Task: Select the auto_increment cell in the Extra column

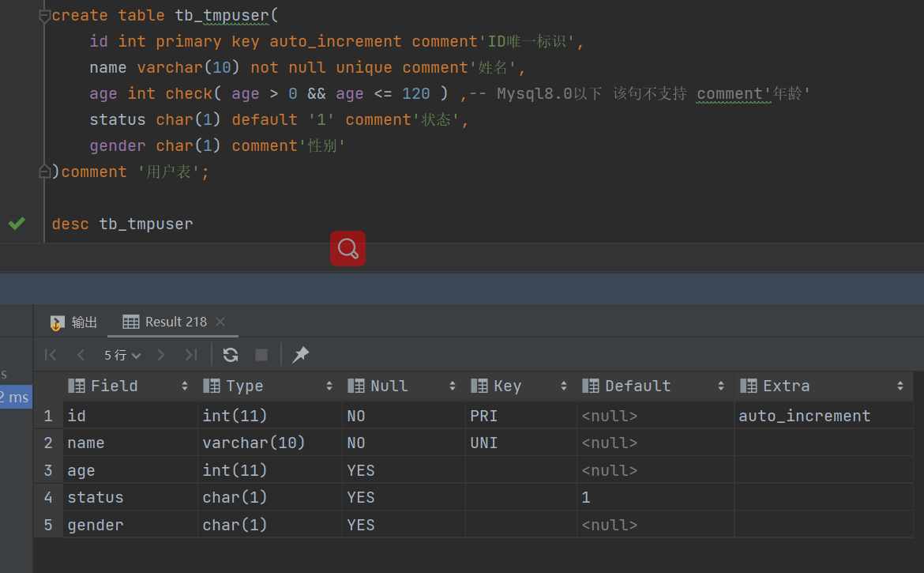Action: tap(804, 416)
